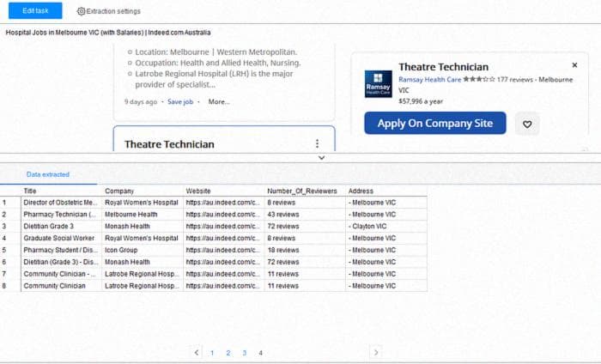
Task: Select Monash Health cell in row 3
Action: [x=143, y=227]
